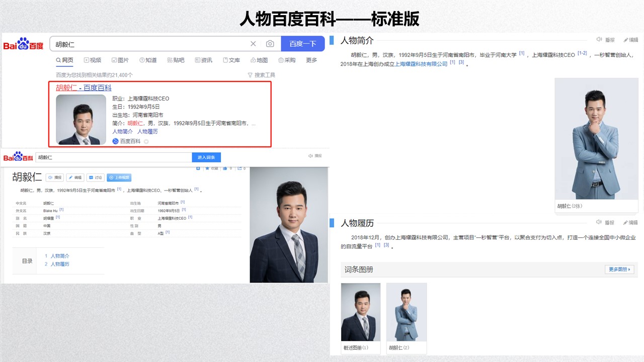
Task: Click the search result portrait thumbnail
Action: (x=81, y=120)
